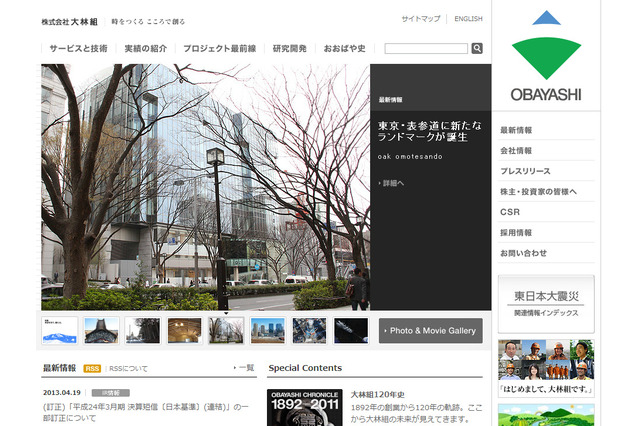Open 採用情報 in the sidebar
640x426 pixels.
pos(516,232)
